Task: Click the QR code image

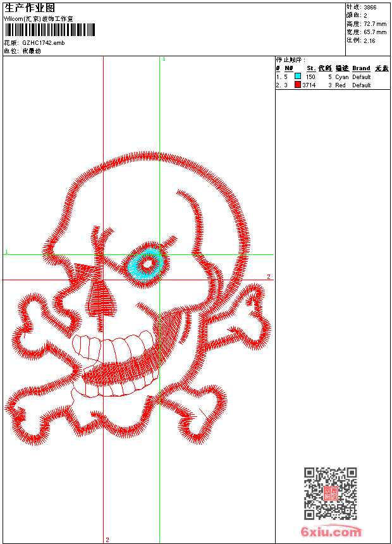Action: [x=331, y=493]
